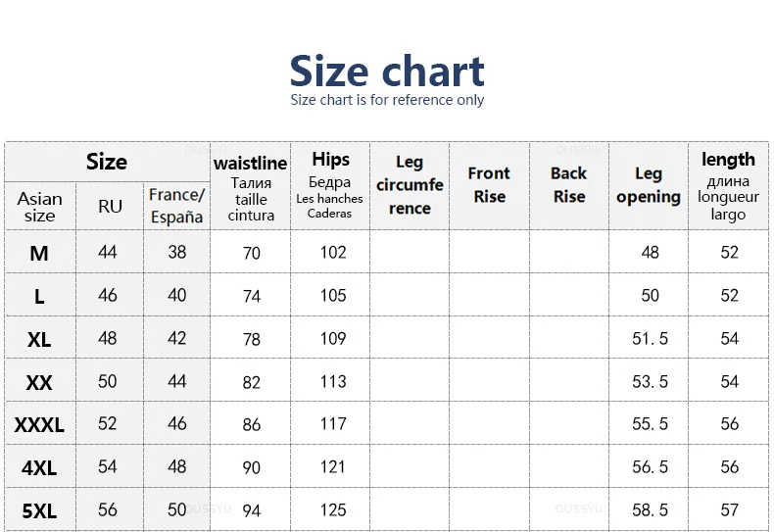Click hips value 113 in the XX row

[333, 381]
